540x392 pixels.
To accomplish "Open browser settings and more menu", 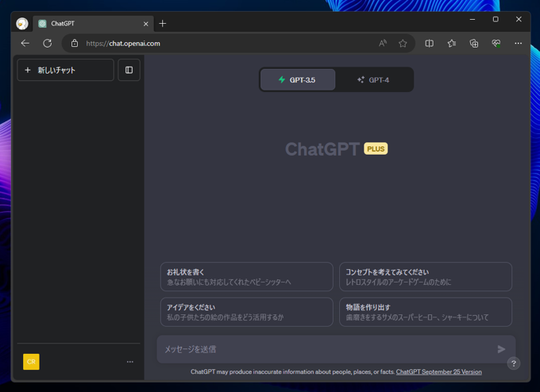I will pyautogui.click(x=519, y=44).
